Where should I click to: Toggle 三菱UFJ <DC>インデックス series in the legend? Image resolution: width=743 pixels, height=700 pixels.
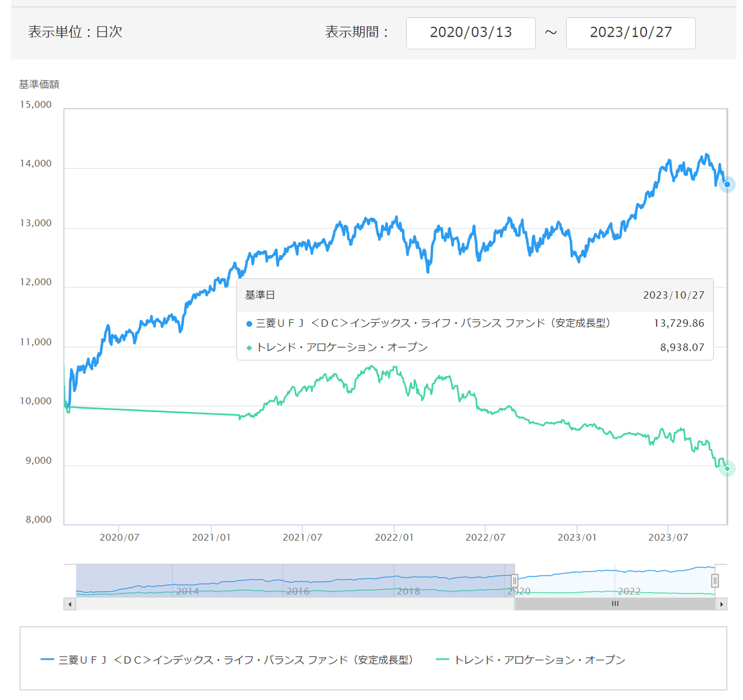click(x=236, y=660)
